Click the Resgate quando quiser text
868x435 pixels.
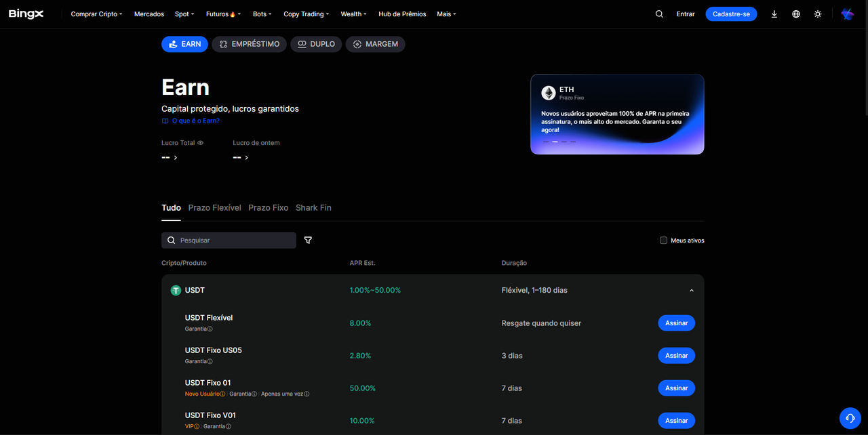(x=541, y=323)
